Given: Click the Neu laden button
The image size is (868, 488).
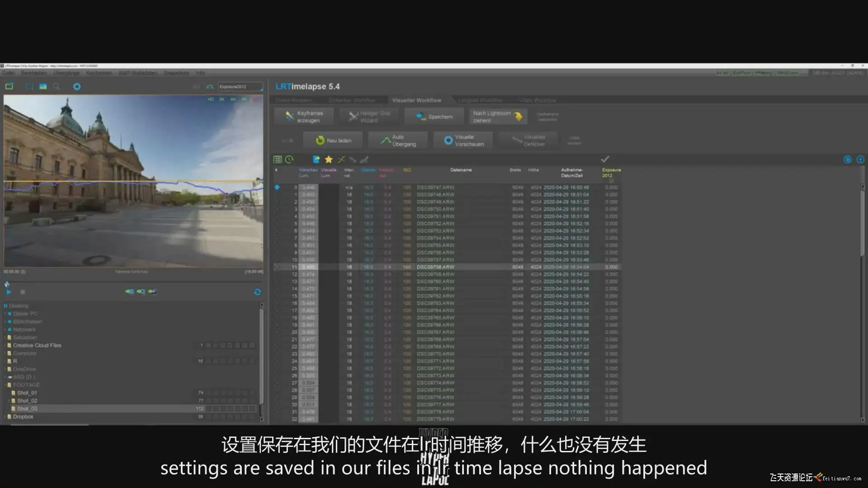Looking at the screenshot, I should [333, 141].
